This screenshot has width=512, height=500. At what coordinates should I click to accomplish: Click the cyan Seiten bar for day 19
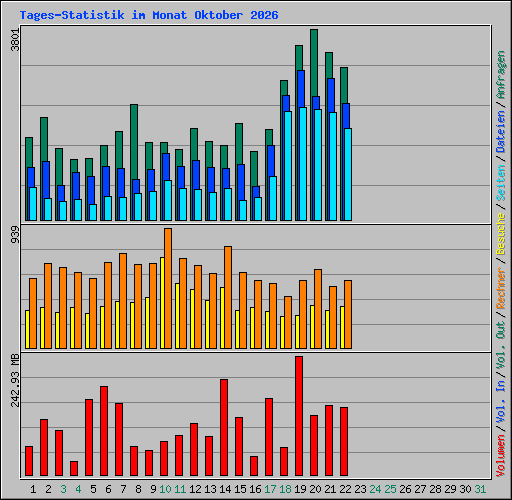click(x=303, y=164)
